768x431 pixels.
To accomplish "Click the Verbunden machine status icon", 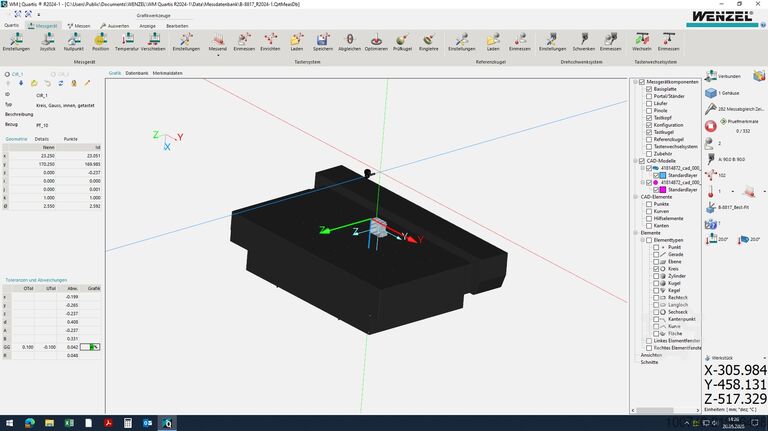I will tap(711, 76).
